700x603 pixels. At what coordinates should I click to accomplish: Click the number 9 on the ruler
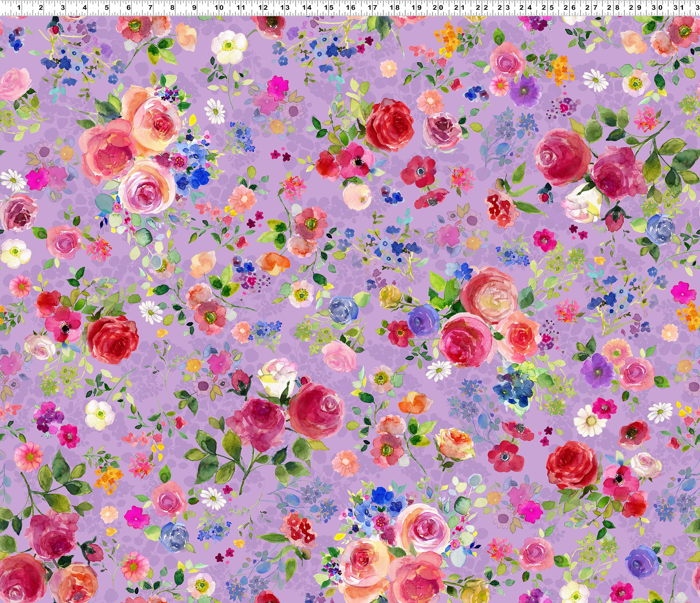(194, 7)
